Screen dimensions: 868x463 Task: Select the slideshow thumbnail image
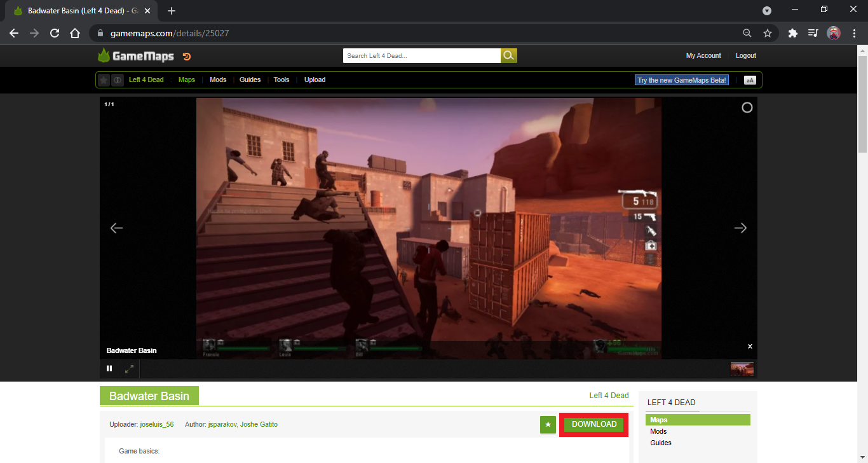tap(742, 369)
